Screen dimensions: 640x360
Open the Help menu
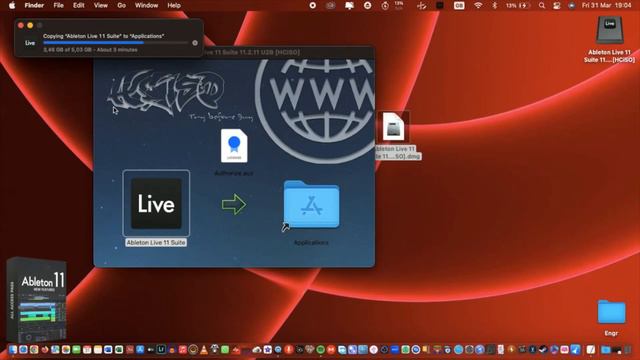[x=174, y=5]
